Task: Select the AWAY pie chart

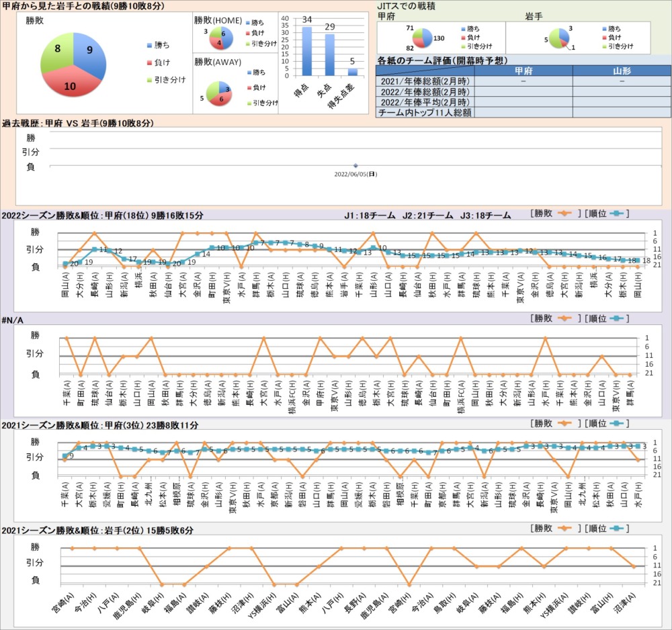Action: [x=219, y=93]
